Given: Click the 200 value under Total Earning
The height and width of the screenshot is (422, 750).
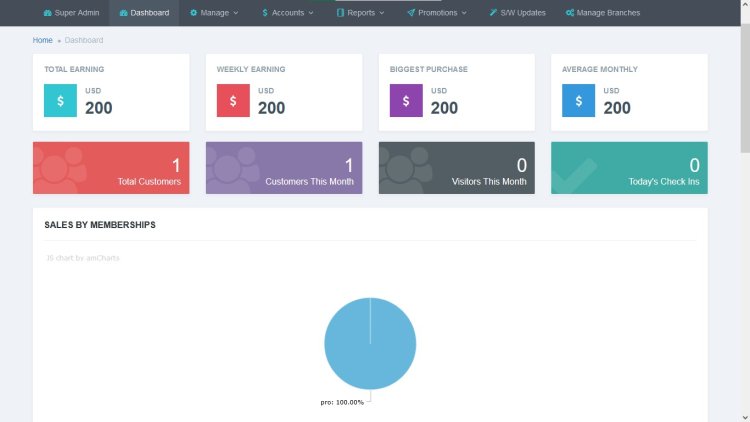Looking at the screenshot, I should tap(99, 108).
